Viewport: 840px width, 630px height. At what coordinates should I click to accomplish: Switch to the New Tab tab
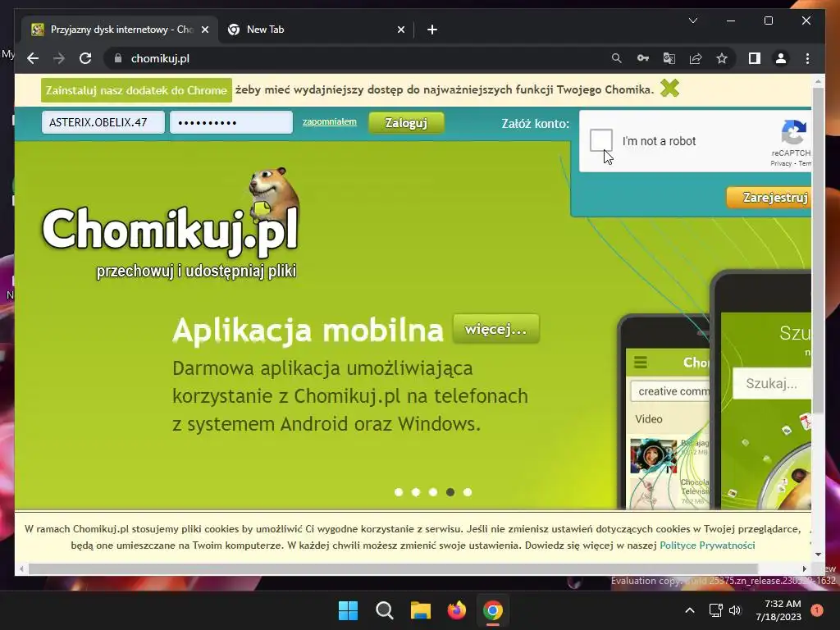coord(316,30)
